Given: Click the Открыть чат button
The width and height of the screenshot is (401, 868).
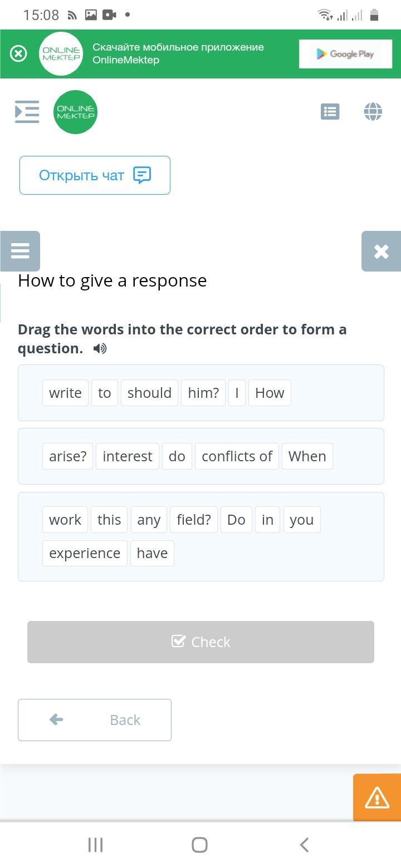Looking at the screenshot, I should coord(95,175).
